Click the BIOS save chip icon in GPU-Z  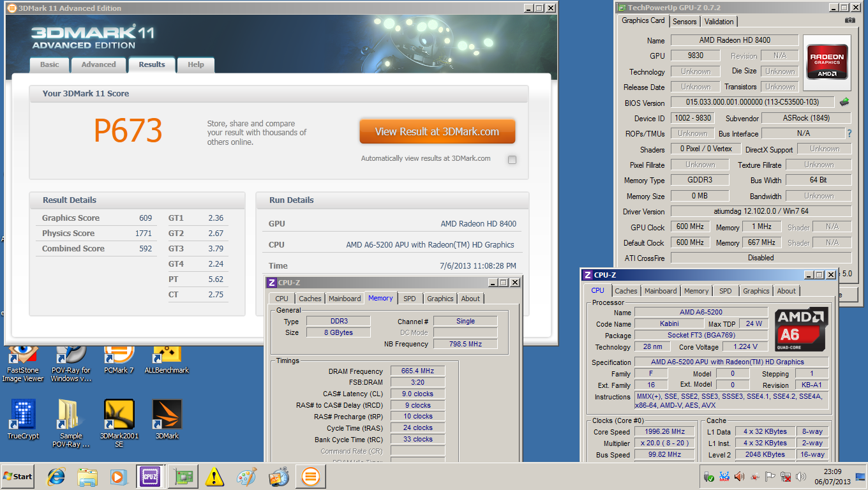tap(844, 102)
